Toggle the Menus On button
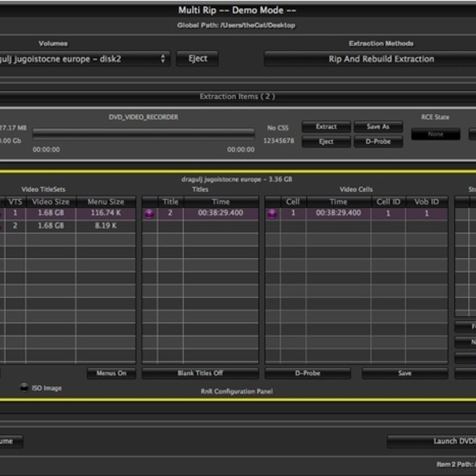This screenshot has height=476, width=476. click(111, 373)
